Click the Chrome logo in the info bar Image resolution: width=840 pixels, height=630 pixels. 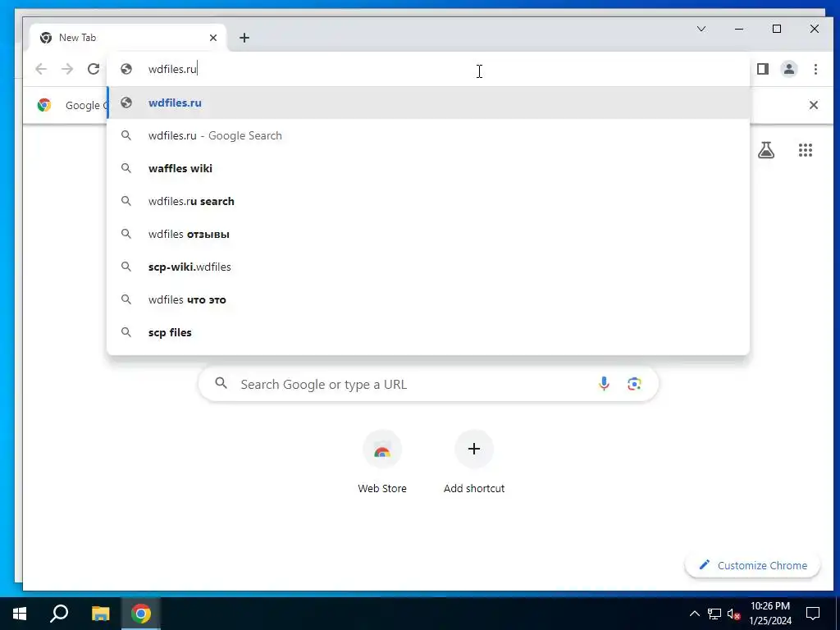(44, 105)
